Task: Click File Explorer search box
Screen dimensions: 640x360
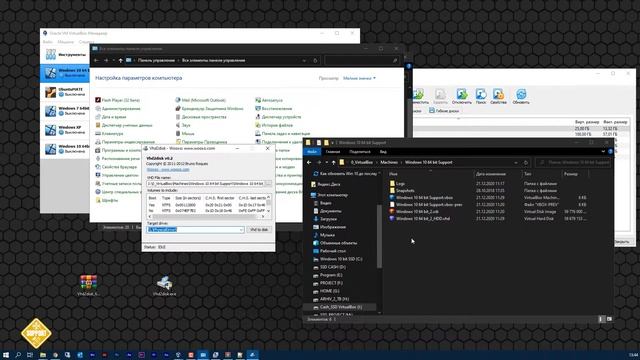Action: [x=573, y=162]
